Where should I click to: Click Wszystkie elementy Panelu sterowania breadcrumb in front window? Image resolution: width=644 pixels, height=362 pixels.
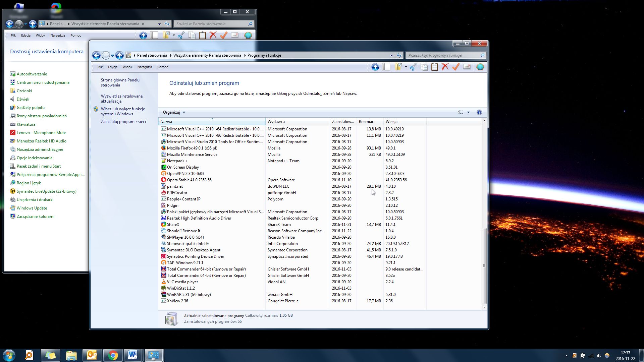[207, 56]
